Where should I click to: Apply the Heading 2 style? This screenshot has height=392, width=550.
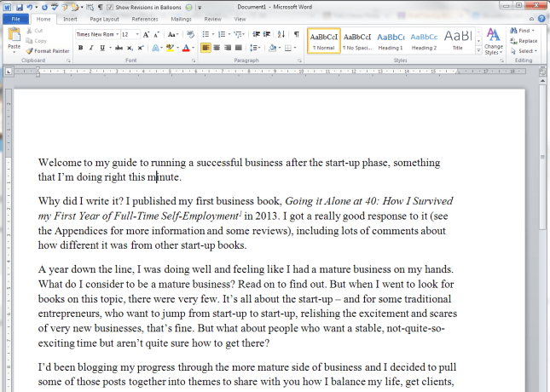pos(424,41)
